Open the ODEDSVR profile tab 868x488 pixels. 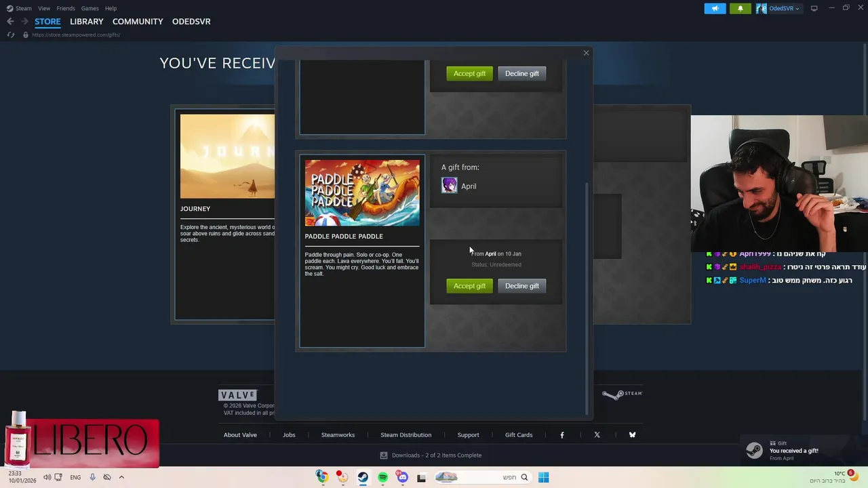click(191, 22)
